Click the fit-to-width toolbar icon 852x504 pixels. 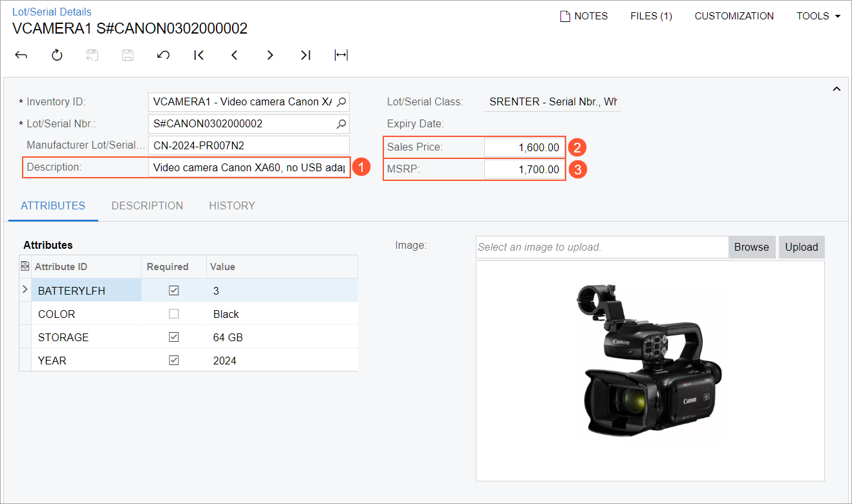pyautogui.click(x=341, y=56)
